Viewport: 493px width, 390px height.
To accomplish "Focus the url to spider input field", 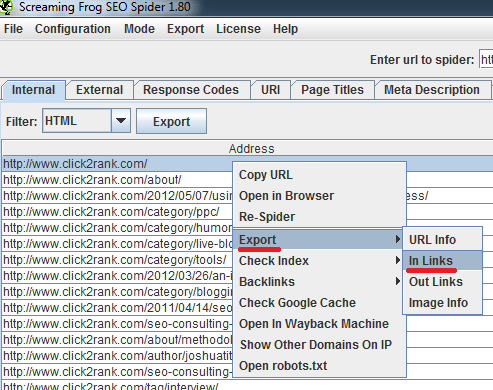I will (x=486, y=60).
